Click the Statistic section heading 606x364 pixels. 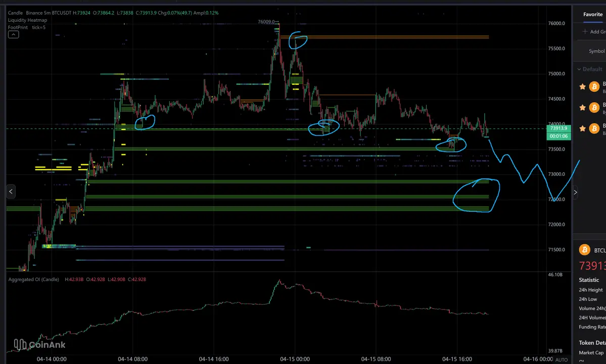coord(589,280)
